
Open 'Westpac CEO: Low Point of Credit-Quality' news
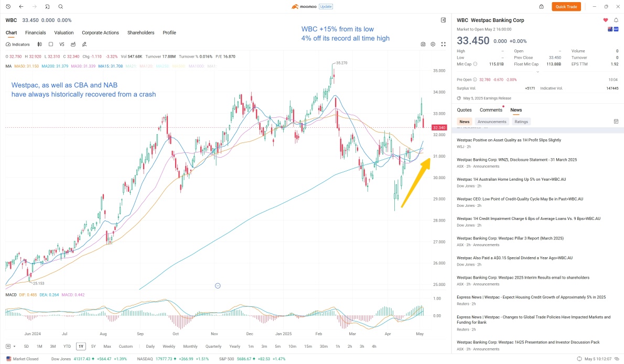point(520,199)
